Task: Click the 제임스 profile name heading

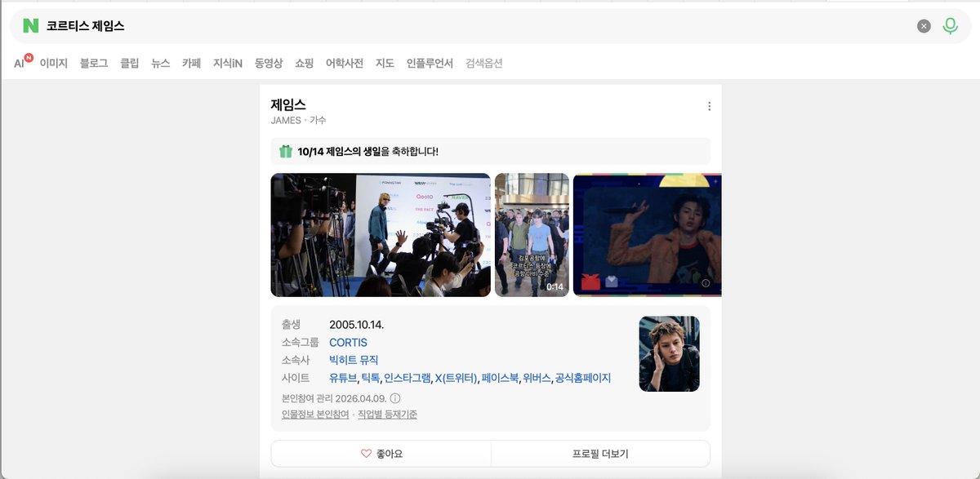Action: pyautogui.click(x=288, y=104)
